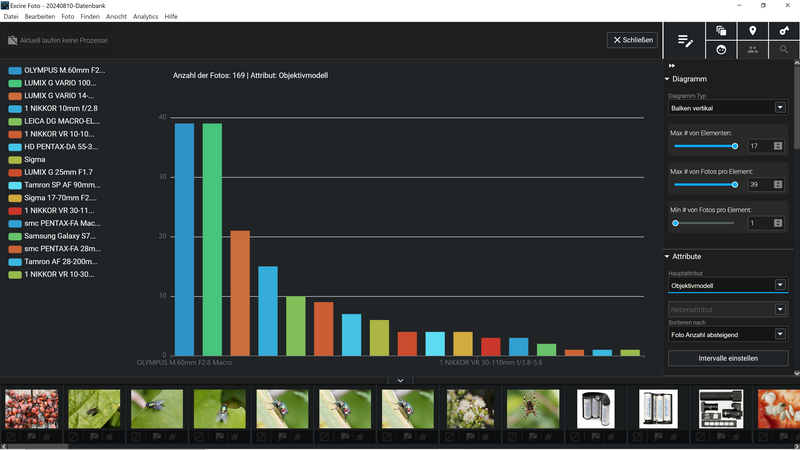Open the Diagramm Typ dropdown
Viewport: 800px width, 450px height.
(x=728, y=107)
